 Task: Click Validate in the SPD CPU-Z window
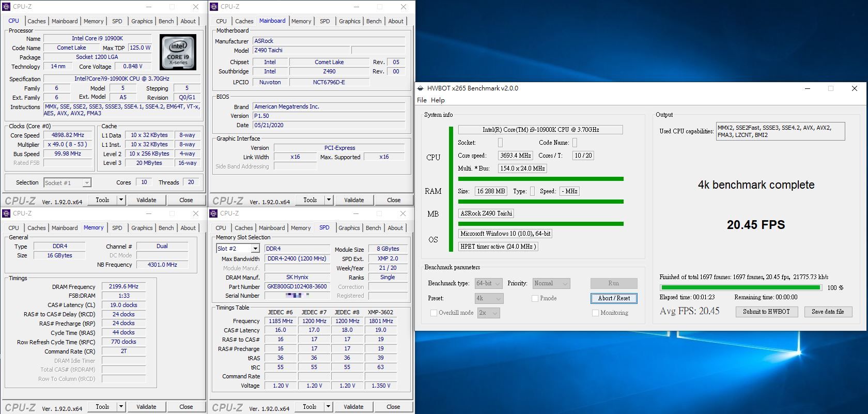353,407
